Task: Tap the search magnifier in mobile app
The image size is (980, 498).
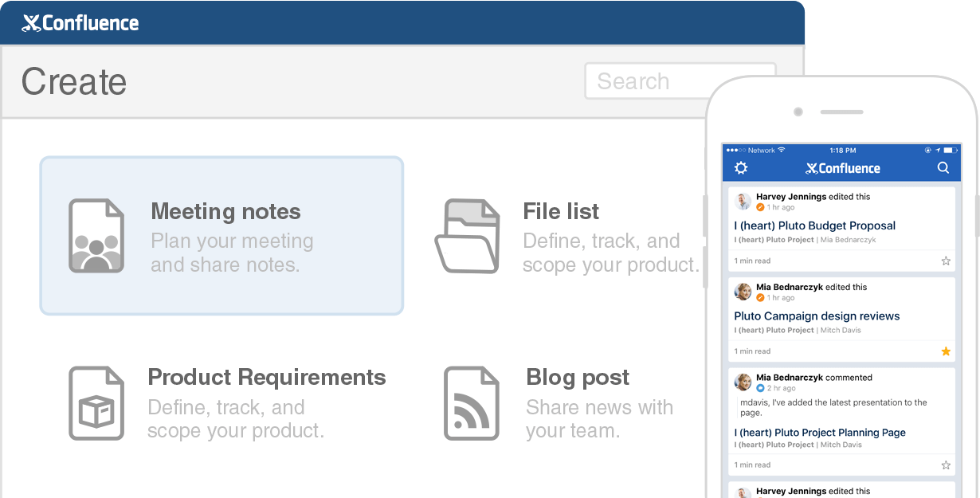Action: tap(943, 168)
